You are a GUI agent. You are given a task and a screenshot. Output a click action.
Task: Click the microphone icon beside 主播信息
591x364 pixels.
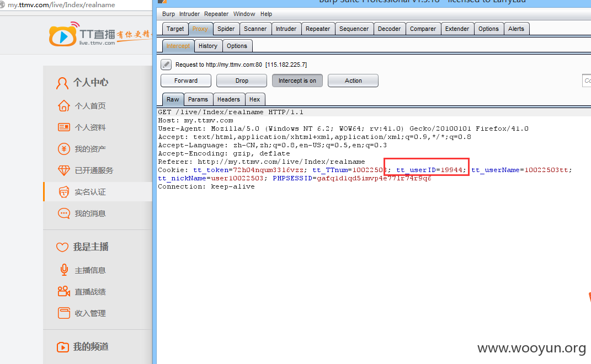[64, 270]
